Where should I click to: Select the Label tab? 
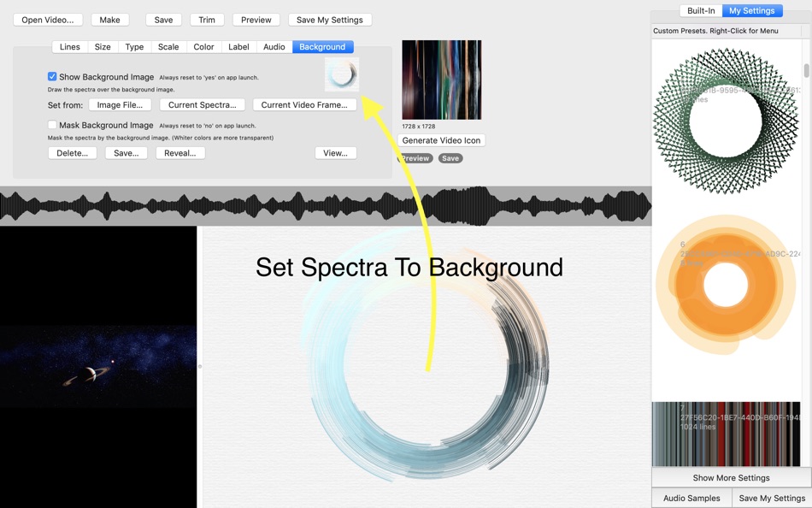238,47
